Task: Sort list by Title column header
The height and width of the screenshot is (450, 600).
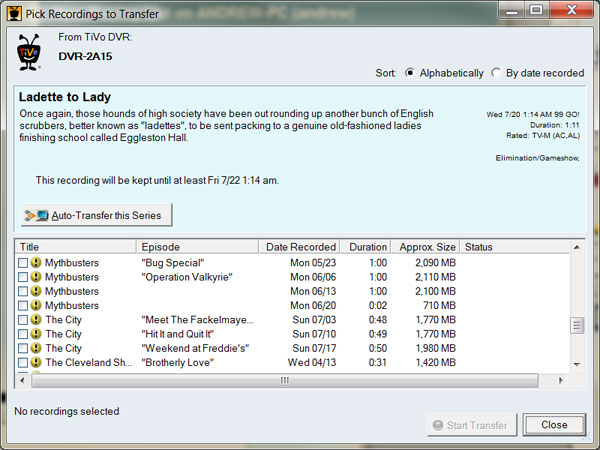Action: coord(76,246)
